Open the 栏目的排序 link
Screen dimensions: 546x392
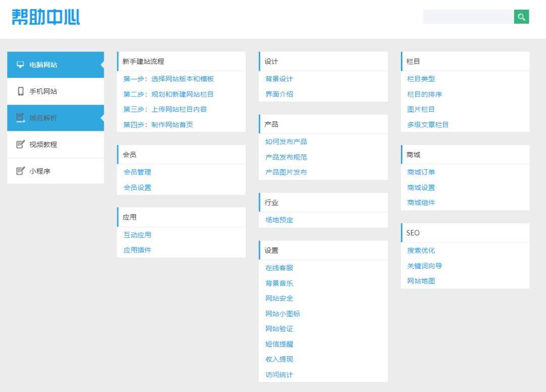coord(425,94)
